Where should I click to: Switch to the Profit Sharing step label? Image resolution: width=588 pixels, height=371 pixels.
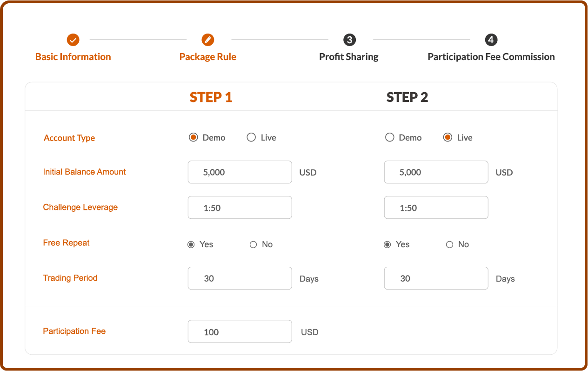349,57
